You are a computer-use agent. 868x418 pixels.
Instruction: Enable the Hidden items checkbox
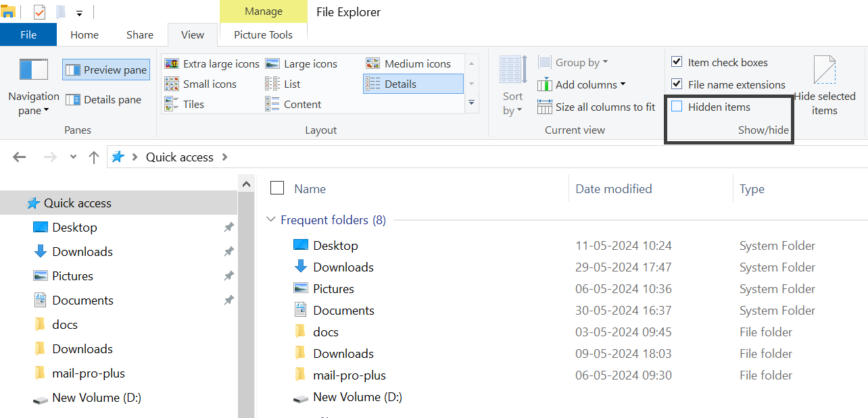pyautogui.click(x=677, y=107)
